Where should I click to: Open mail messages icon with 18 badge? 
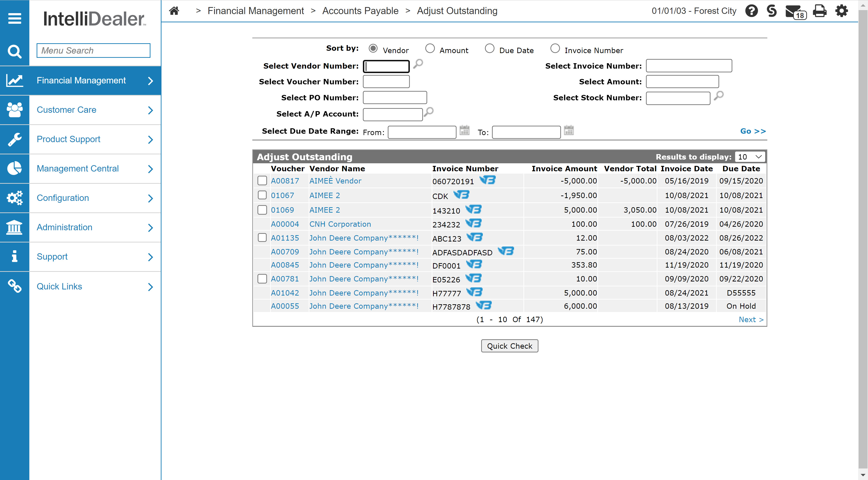click(795, 12)
